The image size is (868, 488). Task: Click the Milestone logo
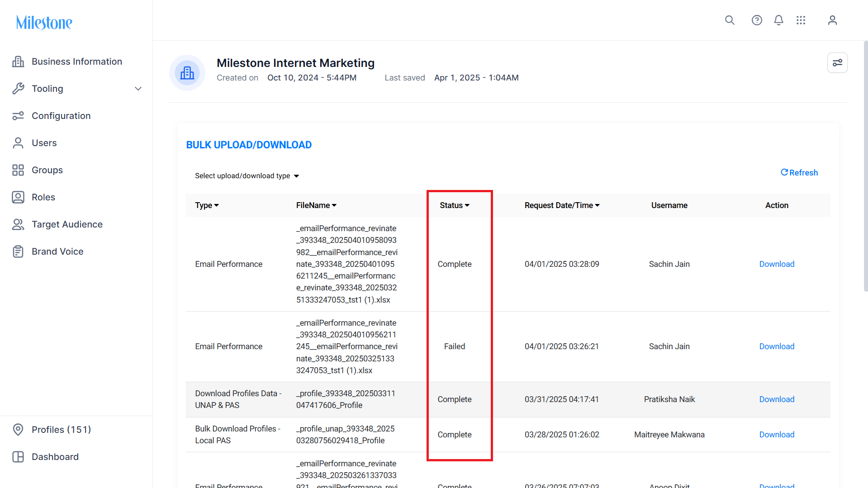coord(44,22)
